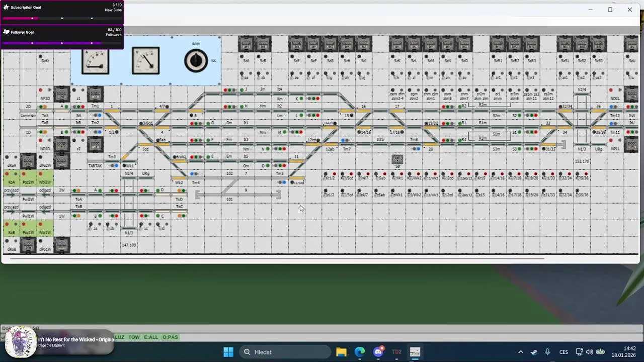Viewport: 644px width, 362px height.
Task: Click the 14/16 turnout button
Action: pyautogui.click(x=360, y=132)
